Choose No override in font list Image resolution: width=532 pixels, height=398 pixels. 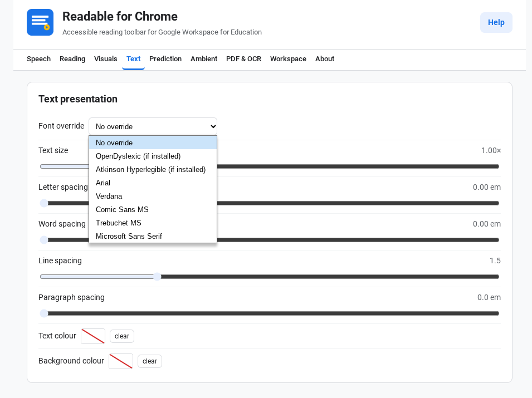click(x=153, y=143)
